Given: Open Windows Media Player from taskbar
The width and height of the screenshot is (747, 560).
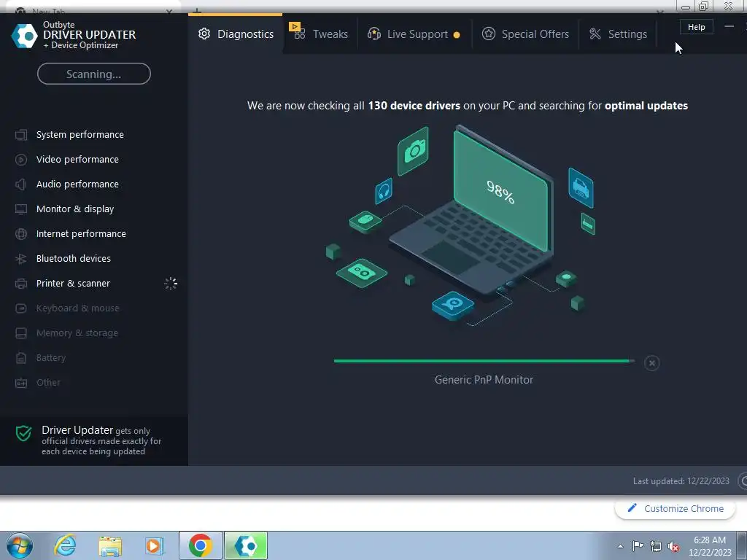Looking at the screenshot, I should pyautogui.click(x=155, y=545).
